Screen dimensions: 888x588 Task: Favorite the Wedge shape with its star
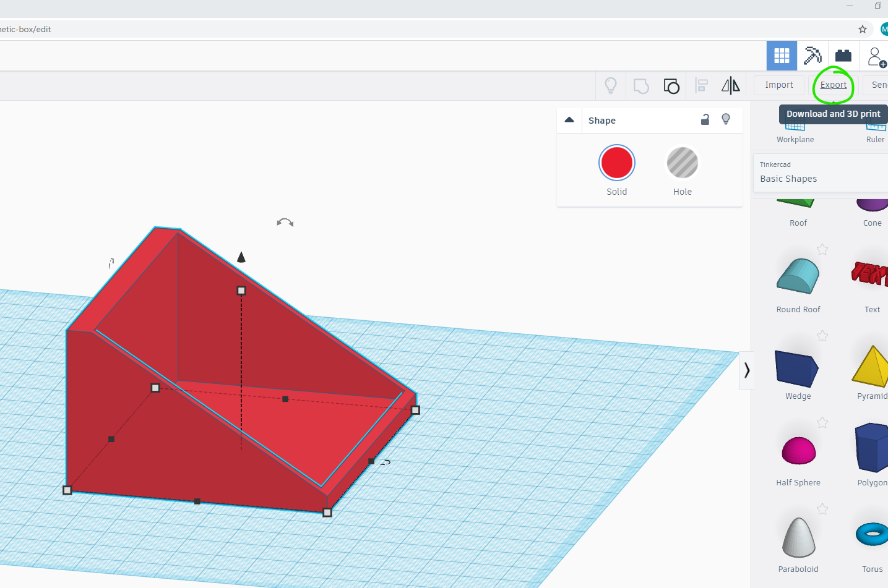pyautogui.click(x=822, y=336)
